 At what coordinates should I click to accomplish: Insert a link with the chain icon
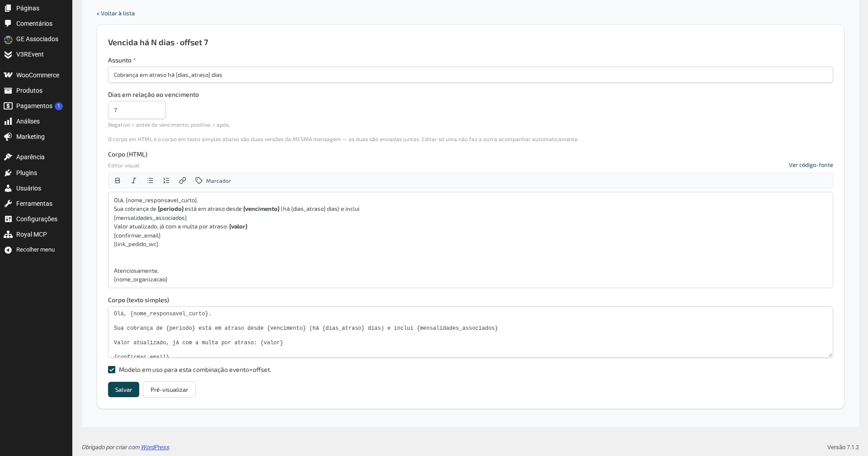(x=183, y=180)
